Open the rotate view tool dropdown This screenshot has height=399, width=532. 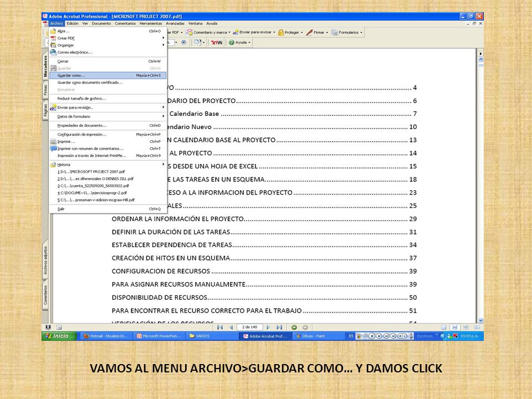click(x=203, y=43)
